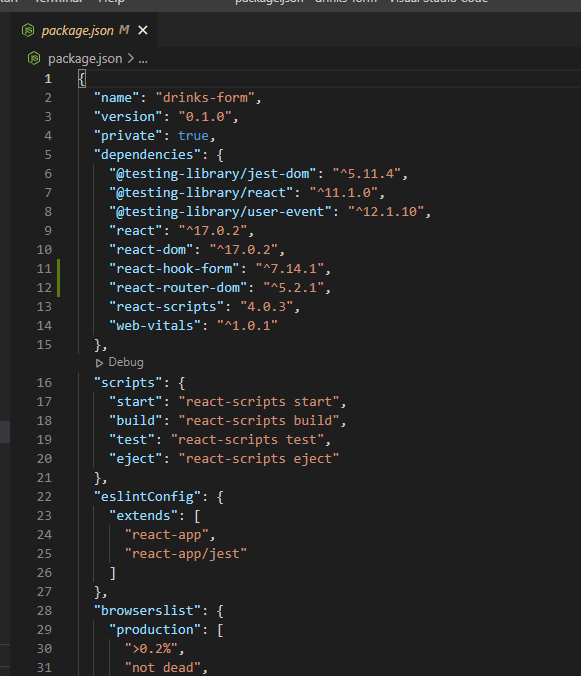Click "@testing-library/jest-dom" dependency
The height and width of the screenshot is (676, 581).
coord(212,174)
